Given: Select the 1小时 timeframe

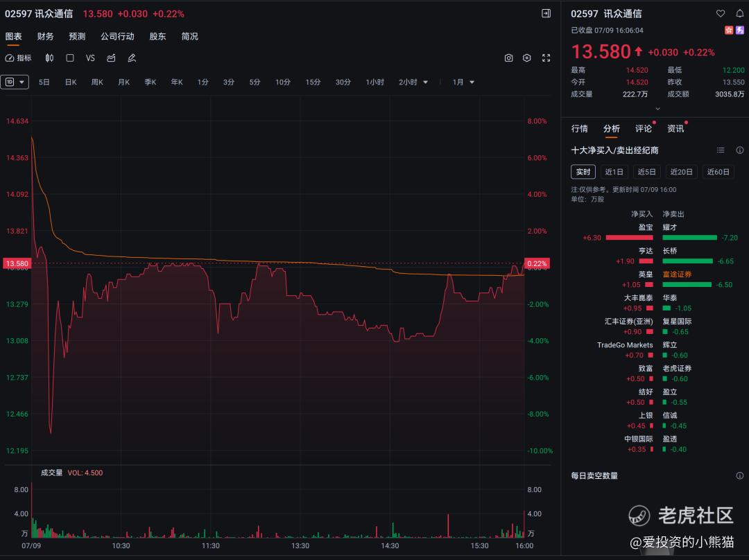Looking at the screenshot, I should (375, 82).
